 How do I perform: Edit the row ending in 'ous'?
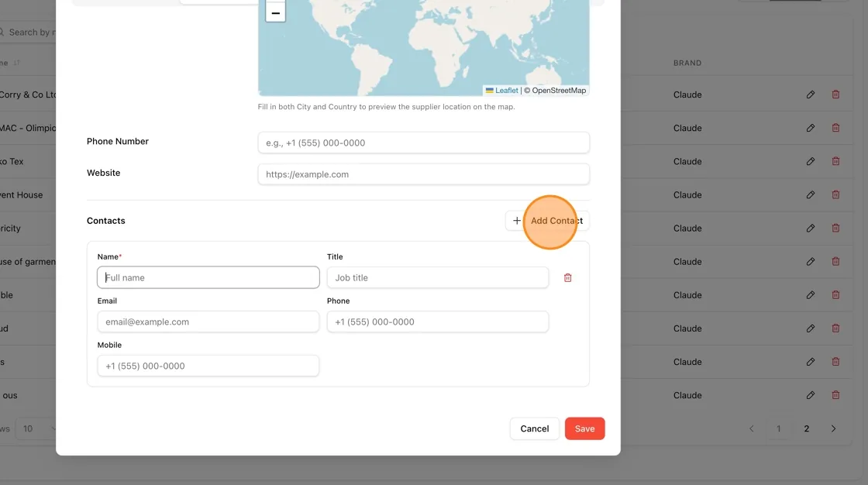(811, 395)
